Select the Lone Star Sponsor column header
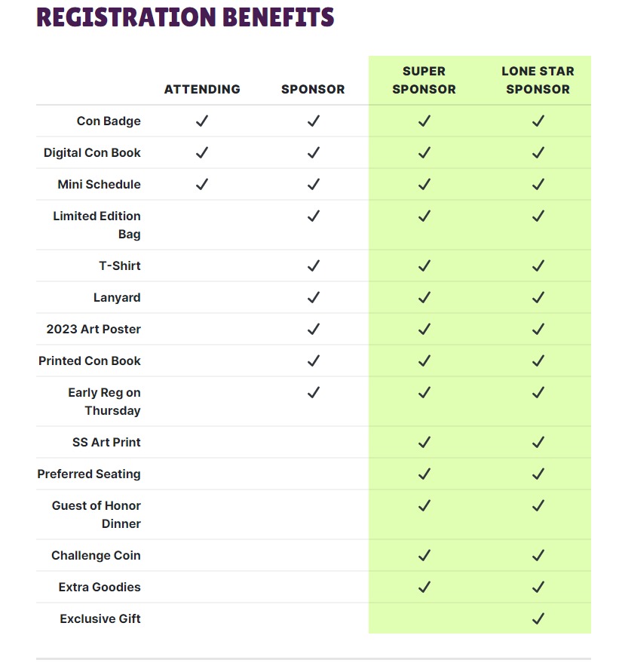This screenshot has height=672, width=619. (538, 80)
